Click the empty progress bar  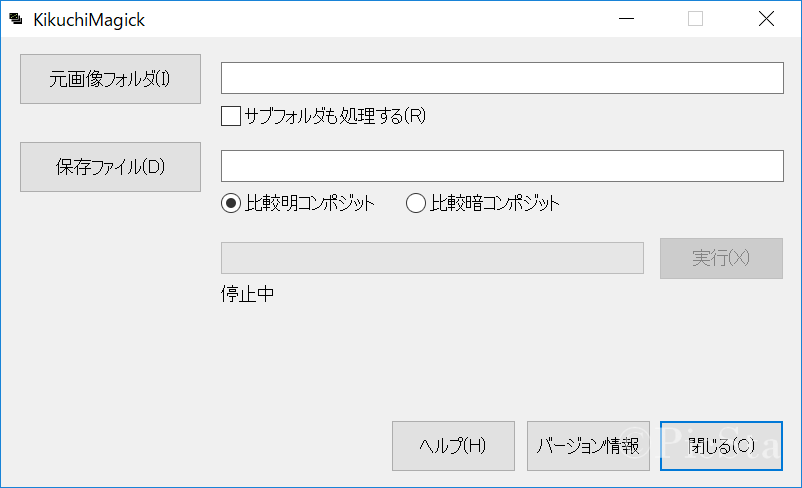pos(432,258)
